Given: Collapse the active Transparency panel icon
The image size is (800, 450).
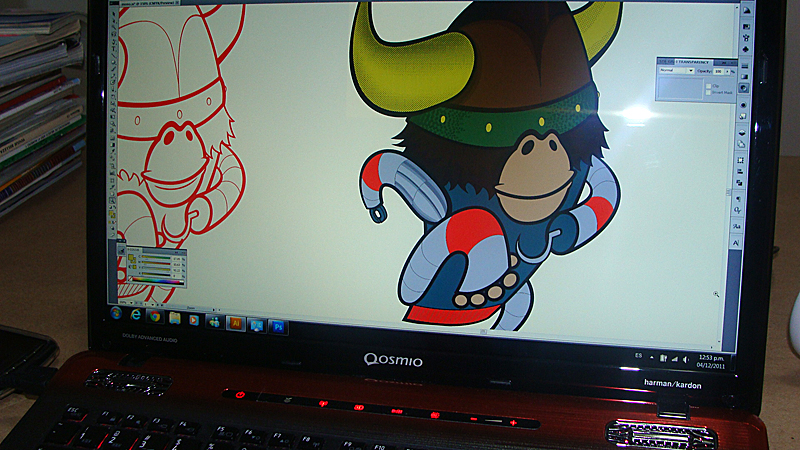Looking at the screenshot, I should (744, 88).
